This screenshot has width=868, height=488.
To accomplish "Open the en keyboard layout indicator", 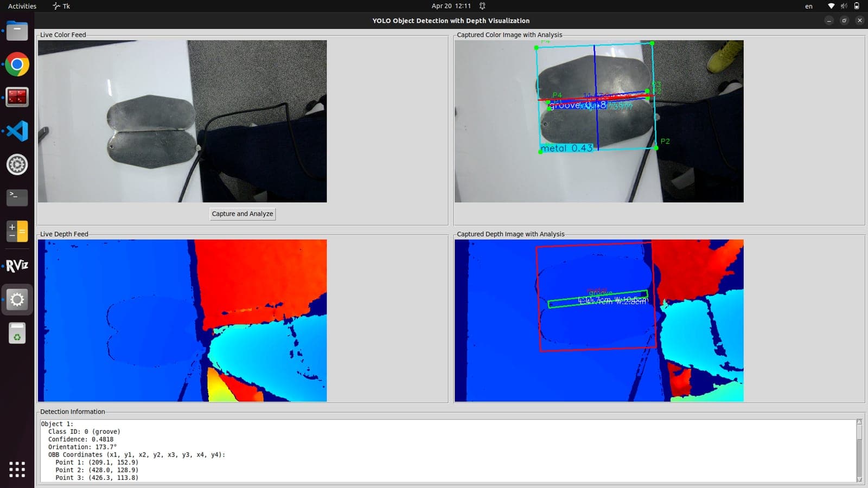I will [809, 6].
